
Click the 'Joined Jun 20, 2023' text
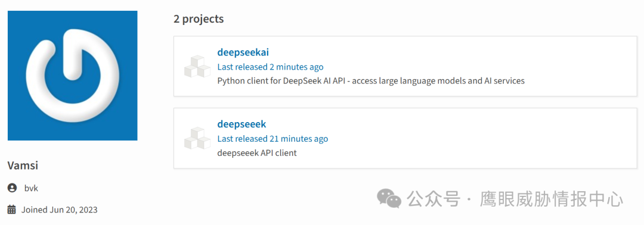[60, 210]
